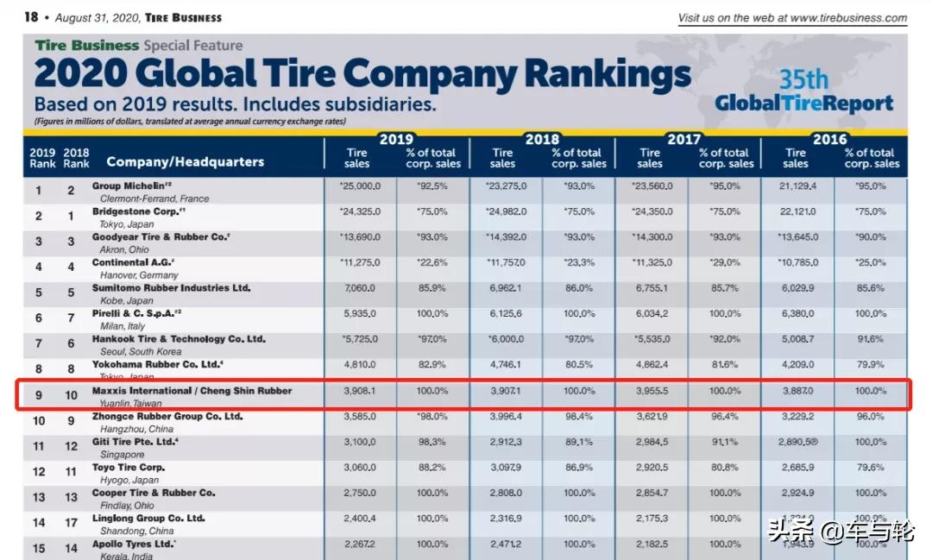932x560 pixels.
Task: Click Seoul, South Korea headquarters text
Action: pyautogui.click(x=141, y=352)
